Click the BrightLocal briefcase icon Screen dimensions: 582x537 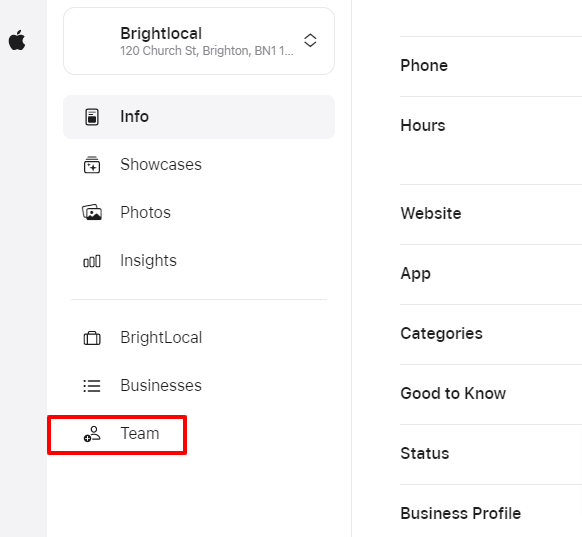(92, 338)
